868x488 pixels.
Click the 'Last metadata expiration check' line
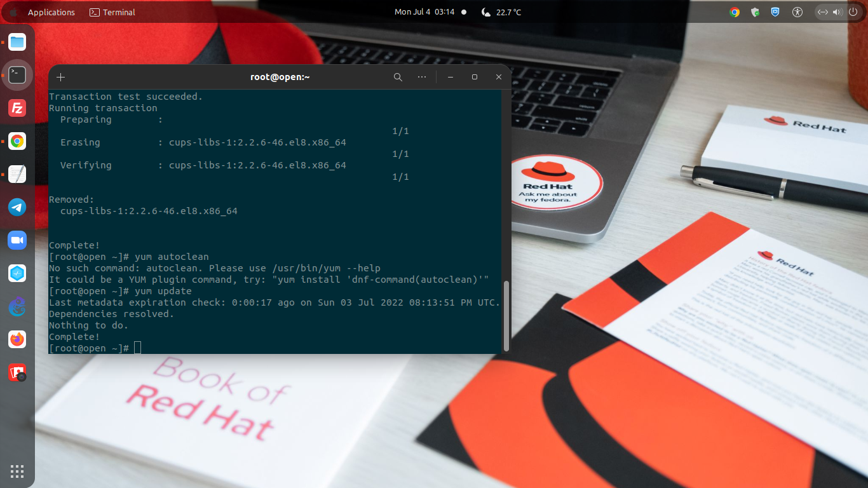(x=275, y=302)
